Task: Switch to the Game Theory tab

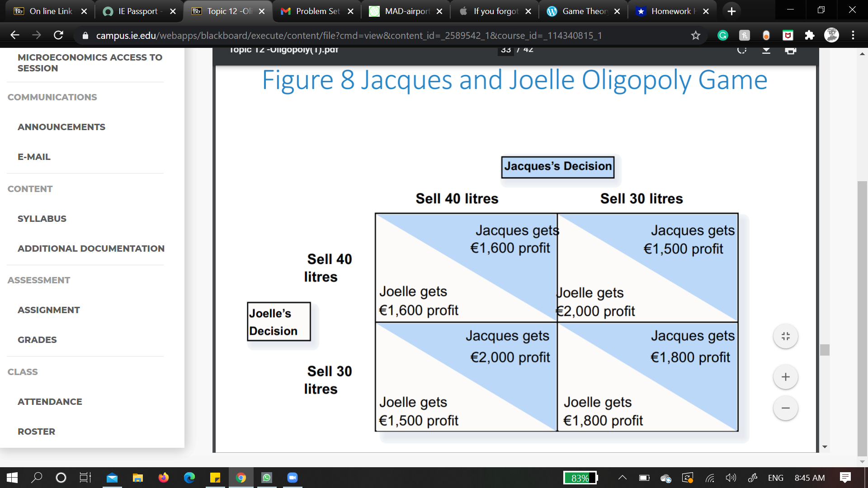Action: pos(579,11)
